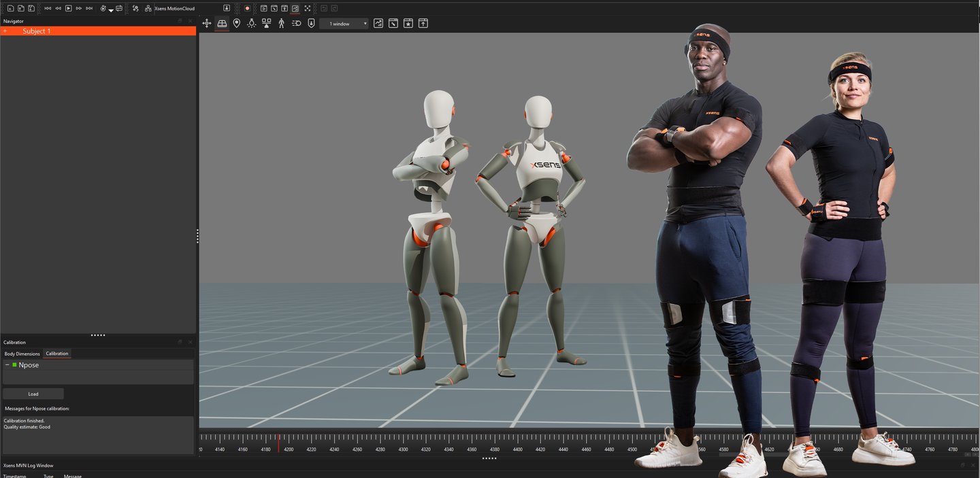Click the Quality estimate: Good text
Image resolution: width=980 pixels, height=478 pixels.
point(27,427)
